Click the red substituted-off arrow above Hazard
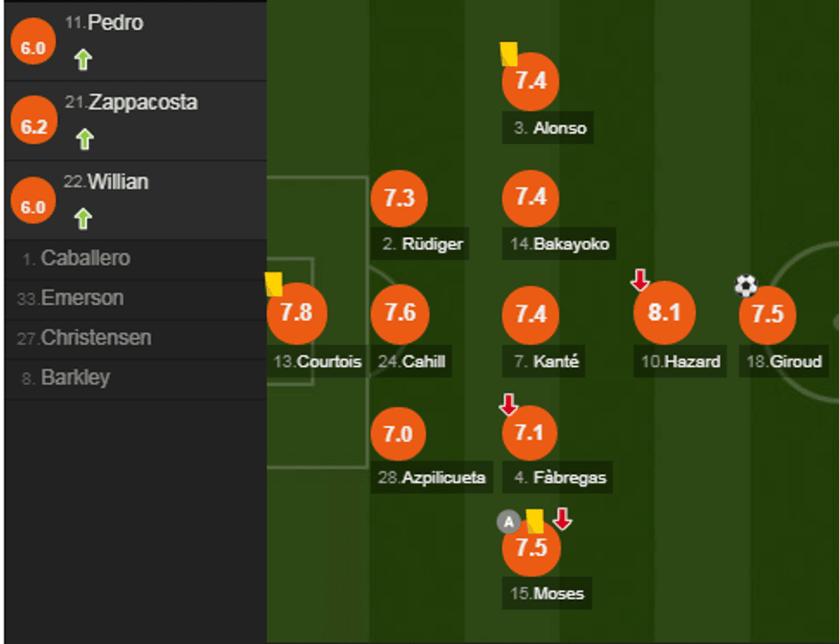This screenshot has width=839, height=644. pos(640,280)
